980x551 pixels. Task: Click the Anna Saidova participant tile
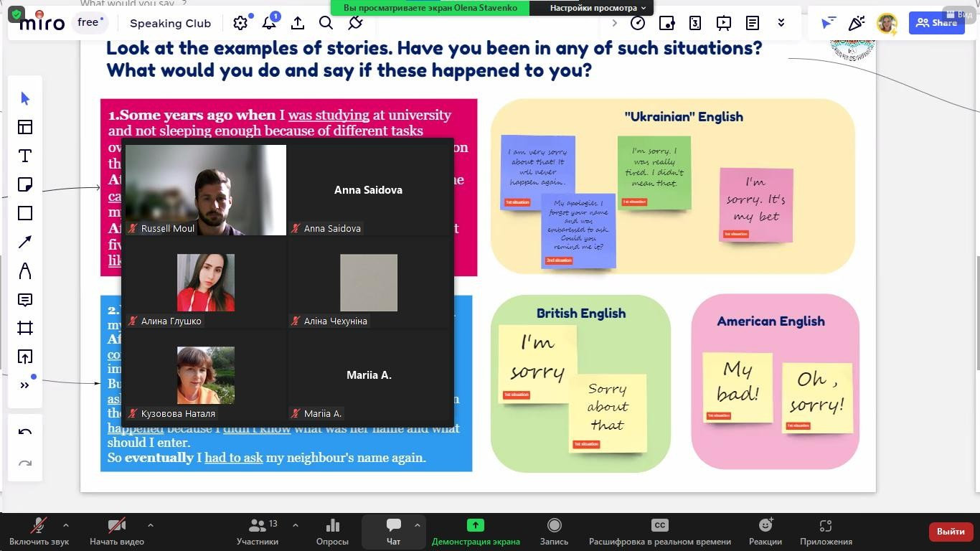369,190
